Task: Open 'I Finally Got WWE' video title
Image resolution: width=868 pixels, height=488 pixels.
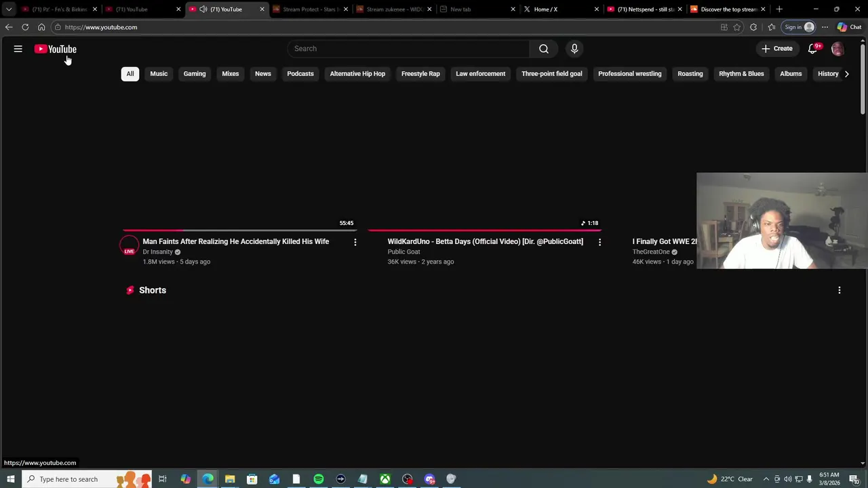Action: point(665,241)
